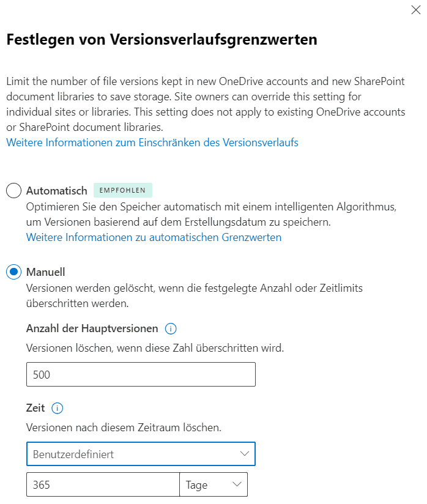Click the Zeit field label

[x=35, y=408]
